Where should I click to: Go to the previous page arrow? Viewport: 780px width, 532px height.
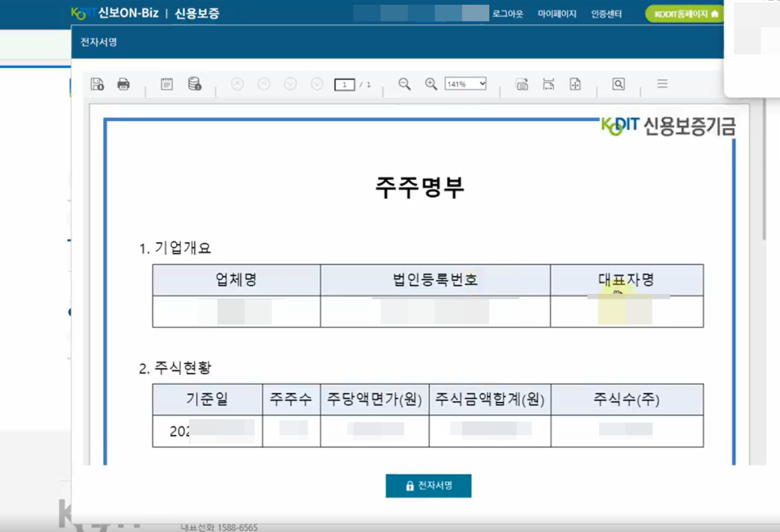[264, 84]
